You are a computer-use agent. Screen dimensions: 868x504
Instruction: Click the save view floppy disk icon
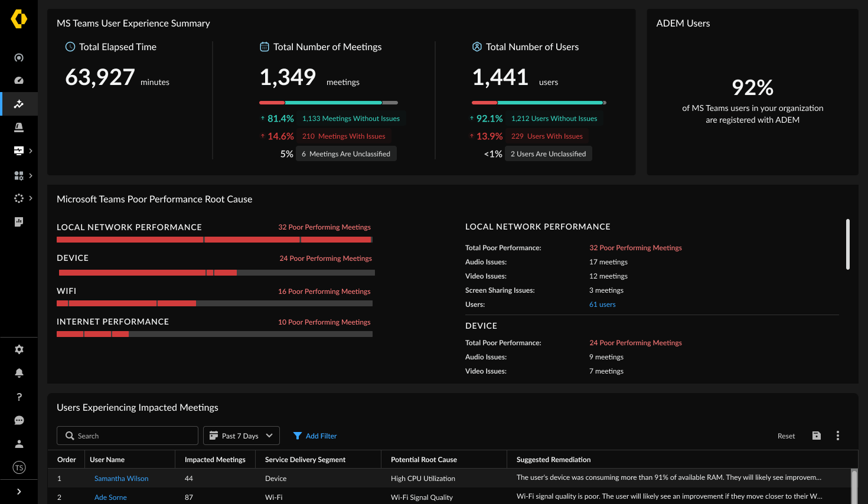817,436
